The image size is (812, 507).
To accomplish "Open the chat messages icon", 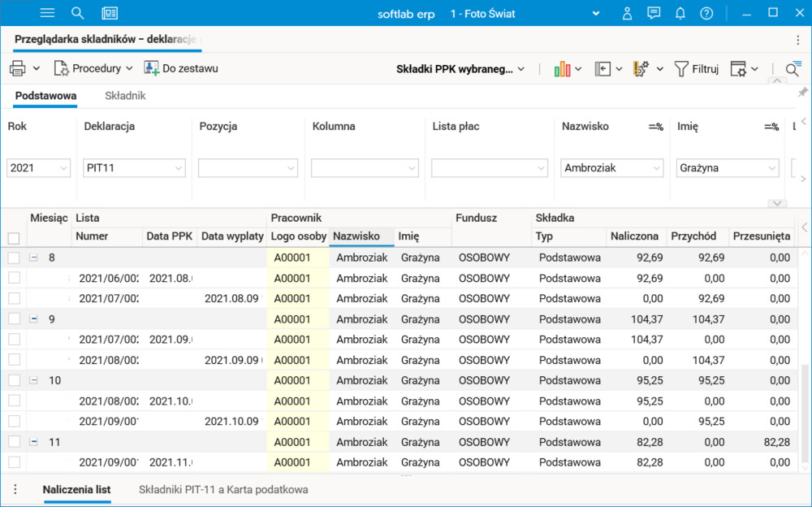I will pyautogui.click(x=654, y=13).
